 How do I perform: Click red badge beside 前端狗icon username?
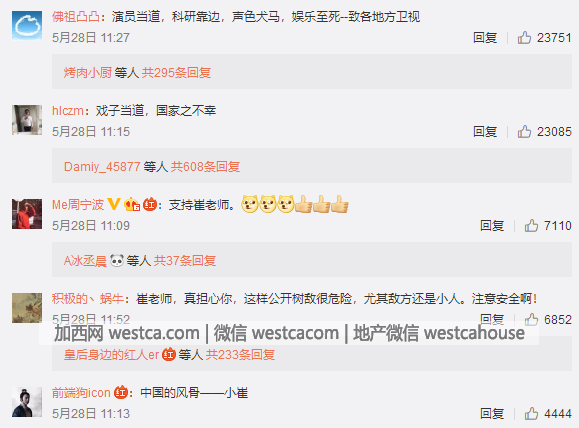pyautogui.click(x=121, y=392)
